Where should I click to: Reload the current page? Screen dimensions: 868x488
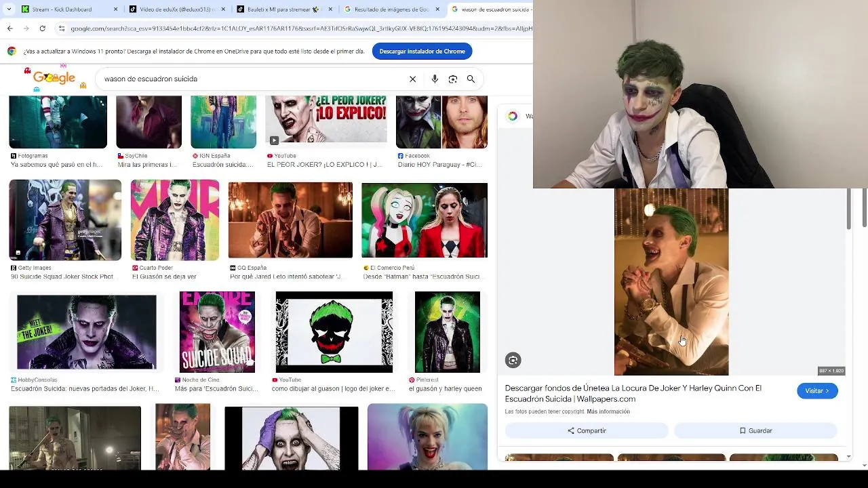(x=42, y=28)
